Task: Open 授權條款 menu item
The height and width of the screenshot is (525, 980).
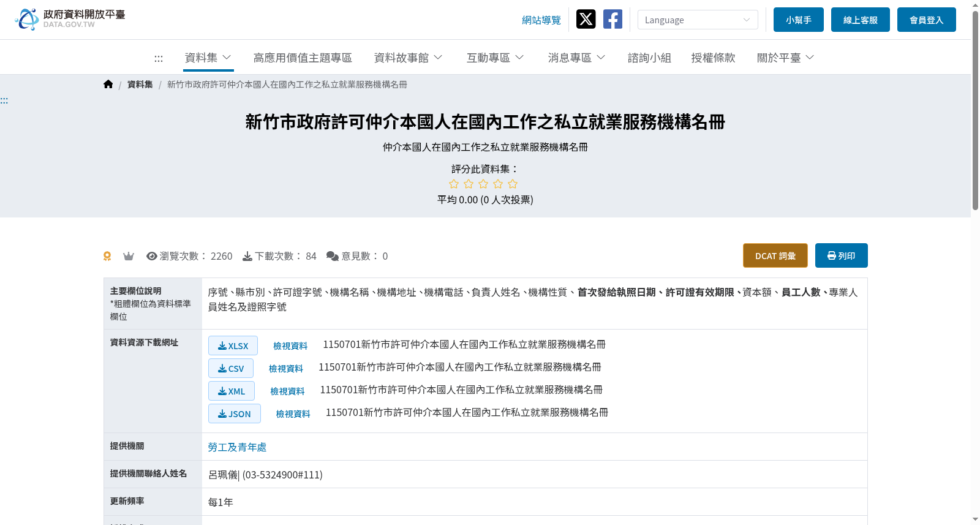Action: [713, 58]
